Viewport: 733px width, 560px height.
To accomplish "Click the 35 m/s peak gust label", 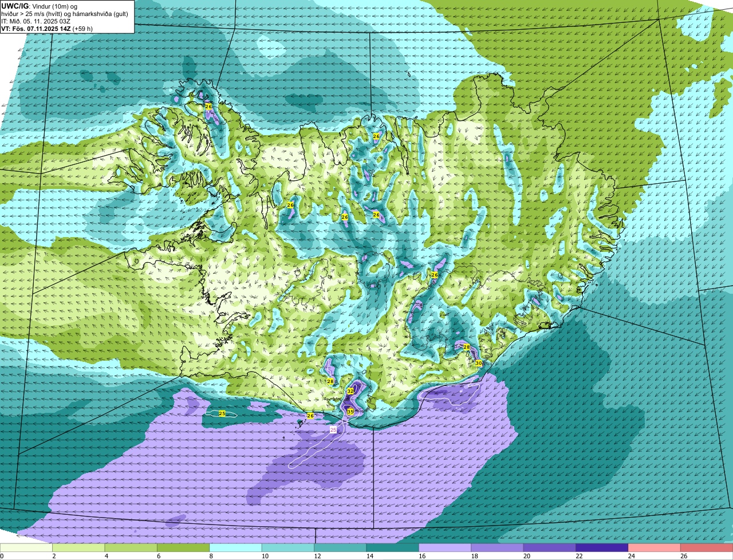I will coord(350,412).
